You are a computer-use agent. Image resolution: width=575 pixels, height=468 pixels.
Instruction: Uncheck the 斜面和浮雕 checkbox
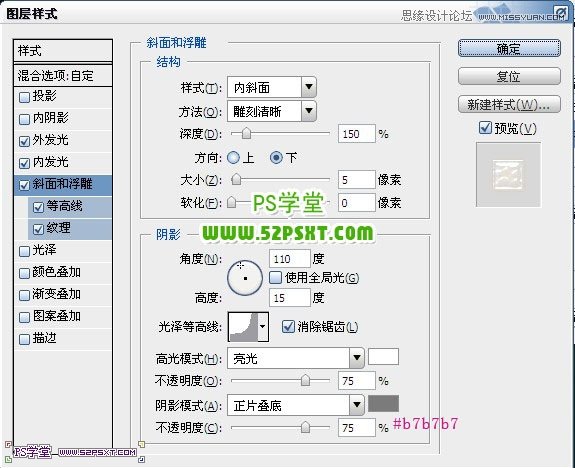click(24, 185)
